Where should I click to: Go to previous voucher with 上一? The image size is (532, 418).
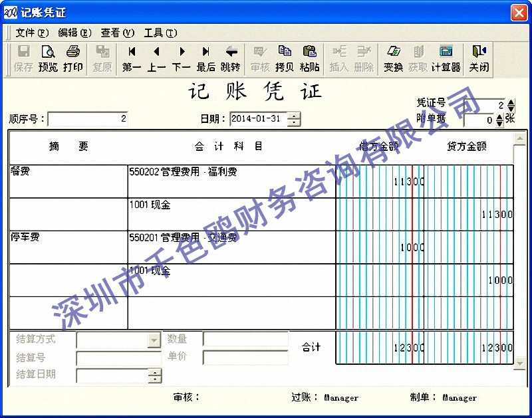[156, 58]
